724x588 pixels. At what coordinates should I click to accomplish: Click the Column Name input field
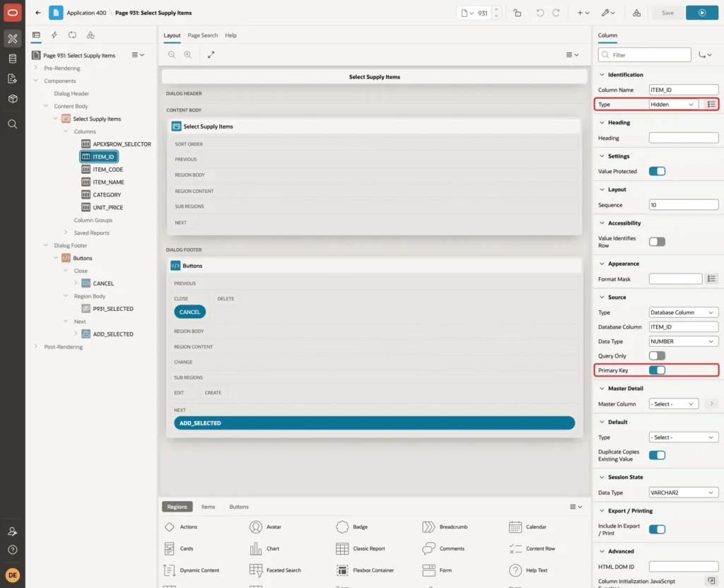point(684,90)
